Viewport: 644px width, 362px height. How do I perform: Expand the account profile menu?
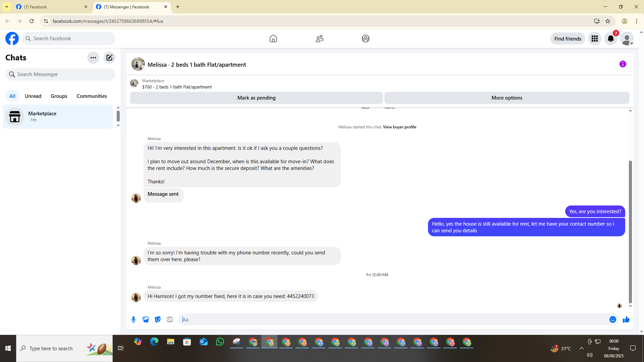tap(627, 39)
